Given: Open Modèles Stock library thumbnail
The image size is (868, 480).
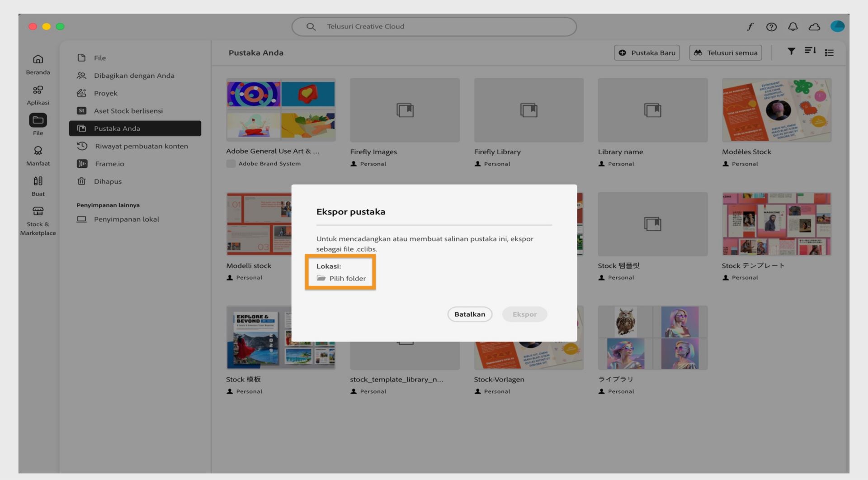Looking at the screenshot, I should click(x=776, y=110).
